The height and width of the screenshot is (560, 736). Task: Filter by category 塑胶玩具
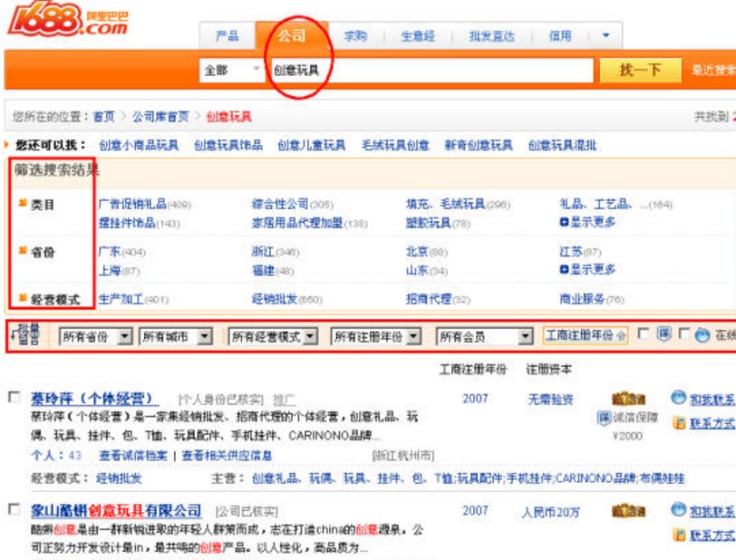(x=428, y=223)
